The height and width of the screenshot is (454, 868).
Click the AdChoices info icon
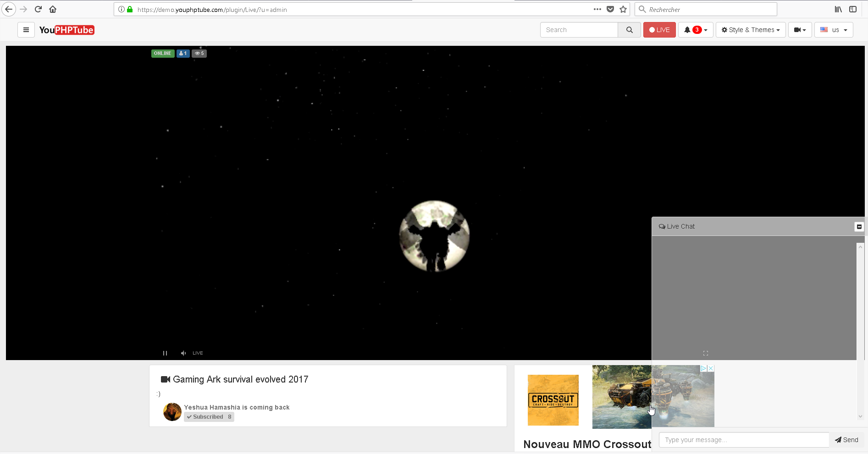pos(703,368)
